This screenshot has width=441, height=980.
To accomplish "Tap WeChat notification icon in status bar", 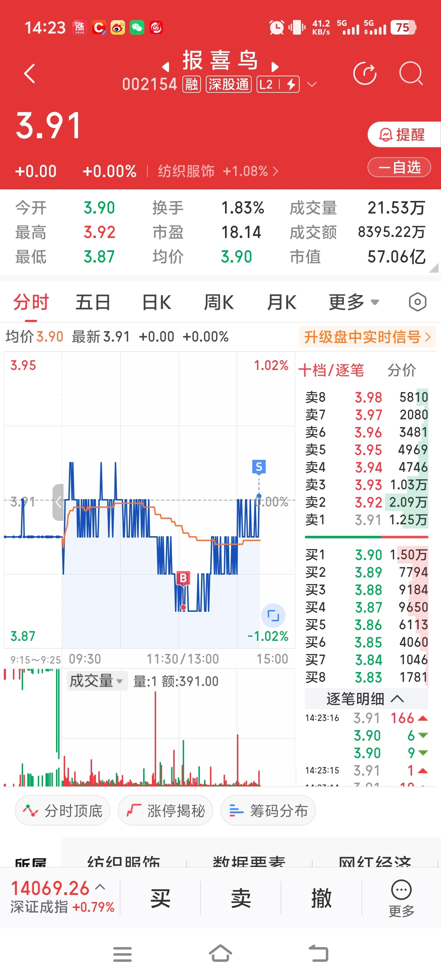I will [137, 27].
